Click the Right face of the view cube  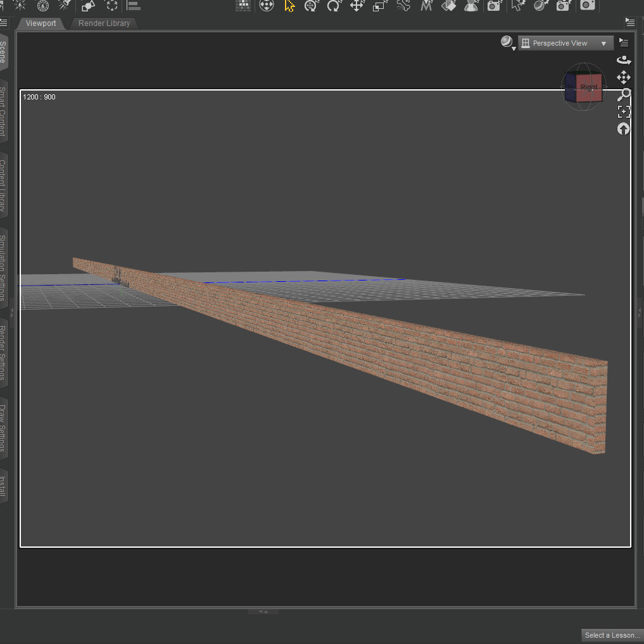coord(589,87)
